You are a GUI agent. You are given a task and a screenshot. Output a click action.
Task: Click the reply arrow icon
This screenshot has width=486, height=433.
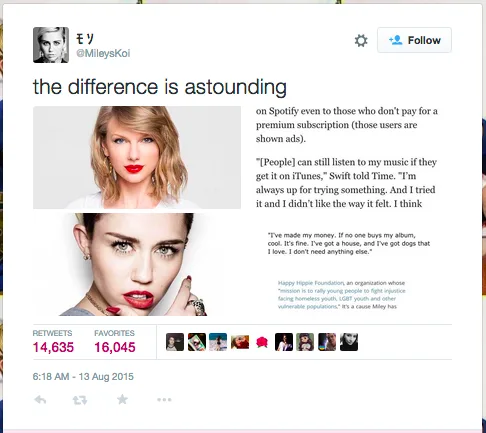[40, 399]
